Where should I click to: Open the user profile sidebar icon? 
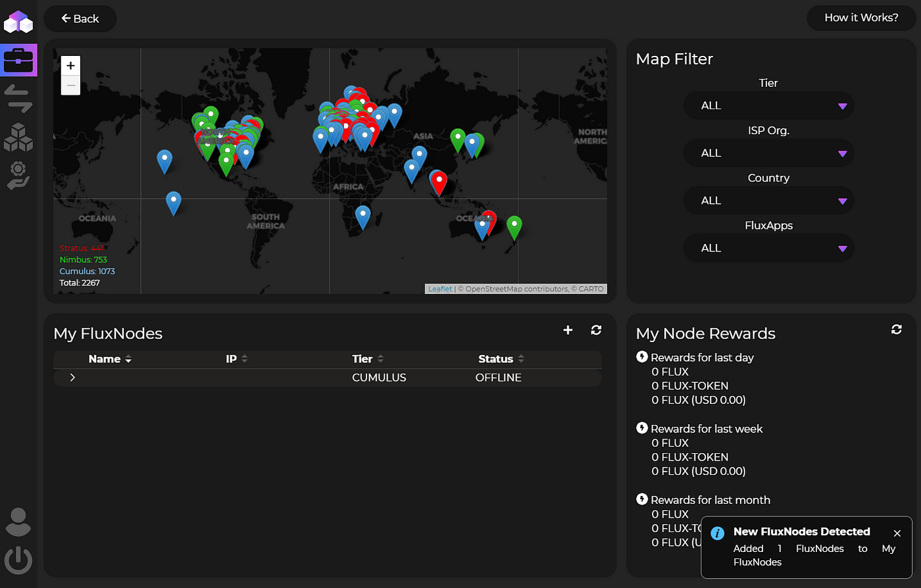click(18, 522)
